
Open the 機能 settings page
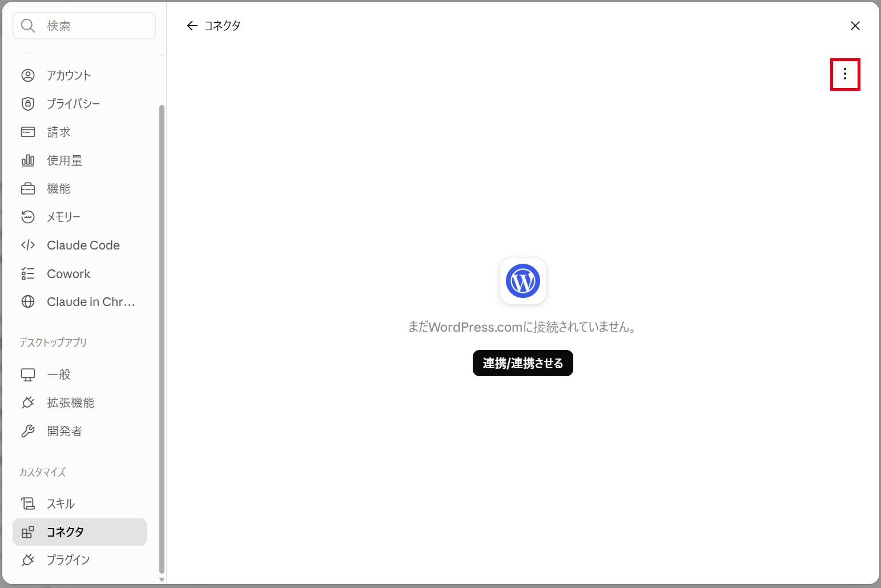pos(80,188)
